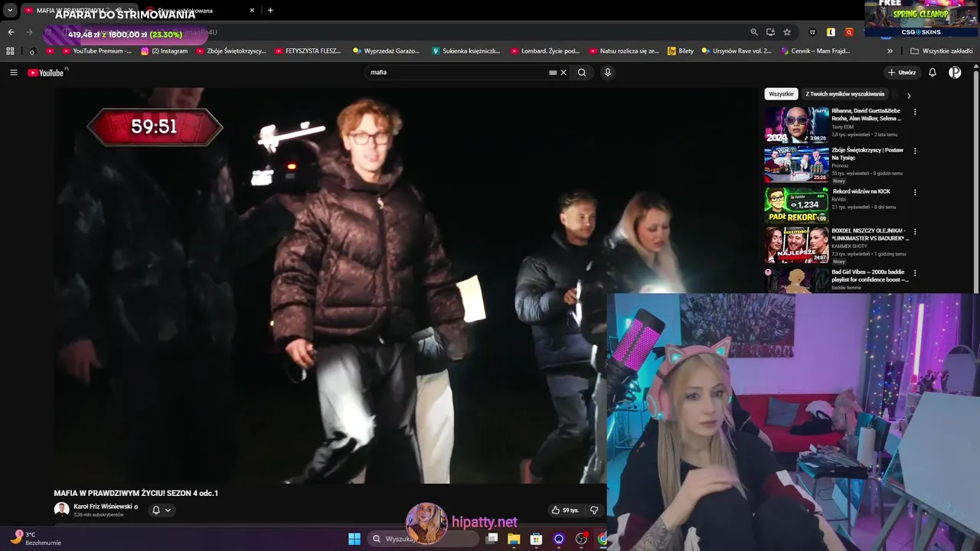980x551 pixels.
Task: Click video title 'MAFIA W PRAWDZIWYM ŻYCIU! SEZON 4 odc.1'
Action: (x=136, y=494)
